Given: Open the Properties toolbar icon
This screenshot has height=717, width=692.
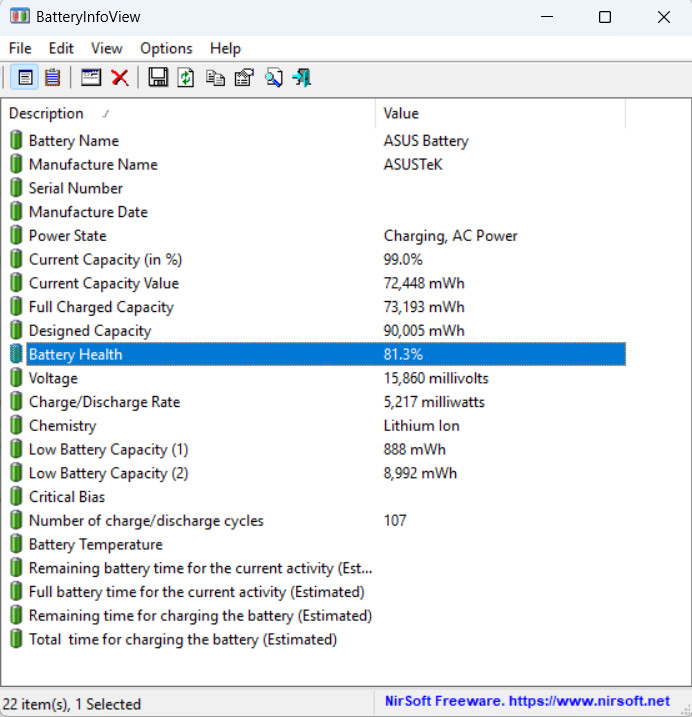Looking at the screenshot, I should (x=244, y=77).
